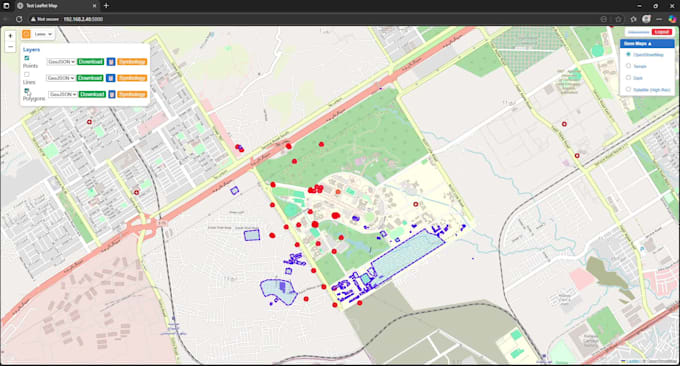
Task: Open the translate icon in address bar
Action: tap(604, 19)
